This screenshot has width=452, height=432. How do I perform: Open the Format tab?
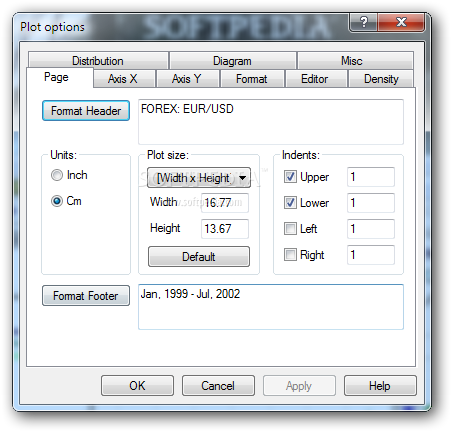pos(252,79)
